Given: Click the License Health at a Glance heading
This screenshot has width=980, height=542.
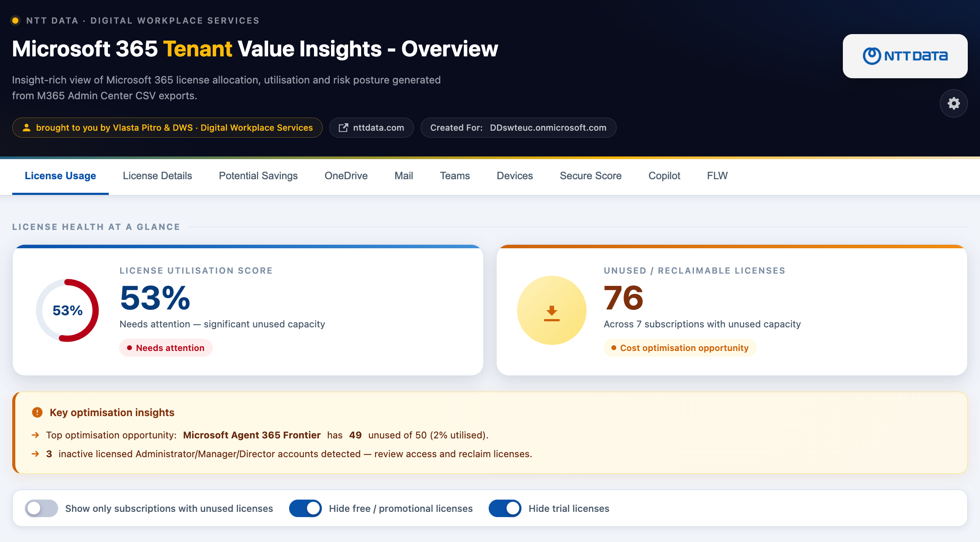Looking at the screenshot, I should pos(96,227).
